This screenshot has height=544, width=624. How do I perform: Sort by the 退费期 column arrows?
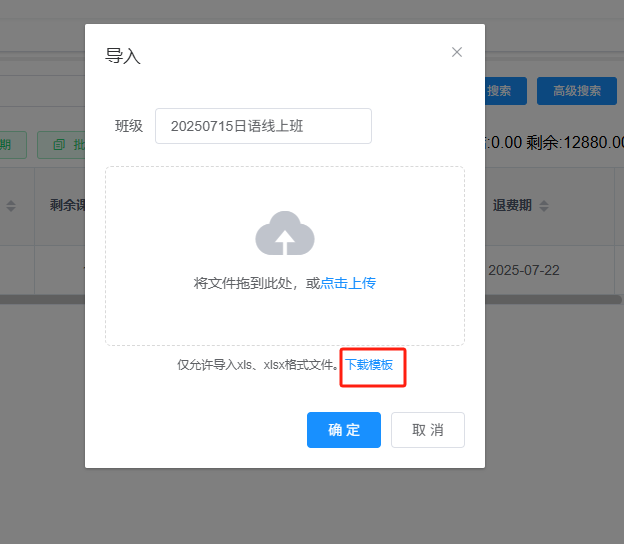544,206
